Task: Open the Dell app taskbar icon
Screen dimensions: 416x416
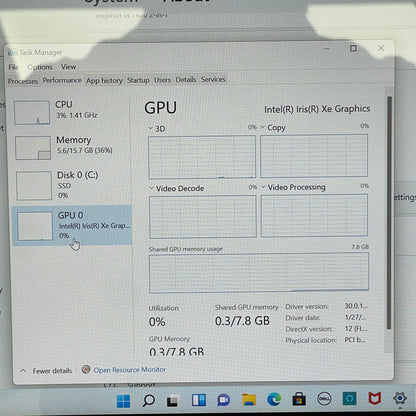Action: [324, 399]
